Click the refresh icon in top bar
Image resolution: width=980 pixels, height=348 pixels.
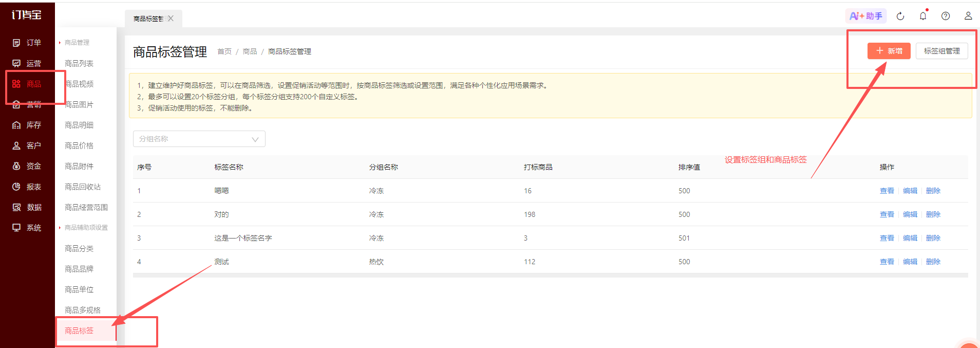tap(900, 16)
